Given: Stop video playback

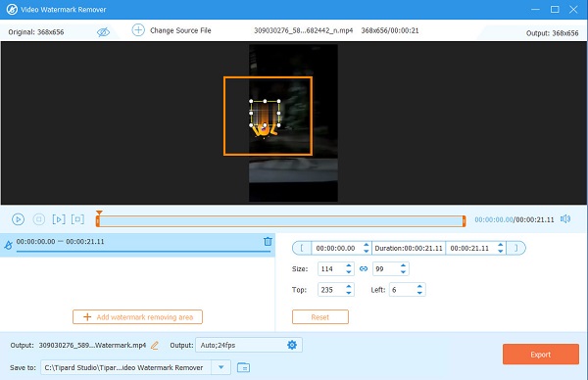Looking at the screenshot, I should click(39, 219).
